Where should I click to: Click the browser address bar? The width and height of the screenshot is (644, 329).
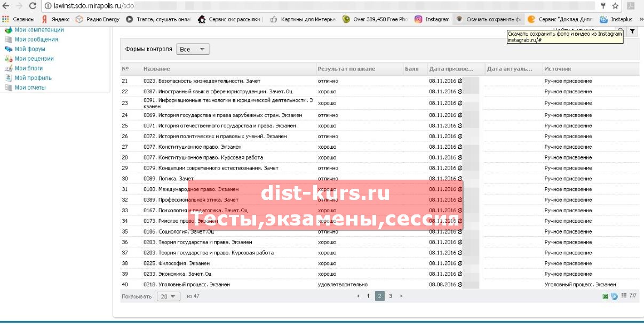[x=320, y=6]
